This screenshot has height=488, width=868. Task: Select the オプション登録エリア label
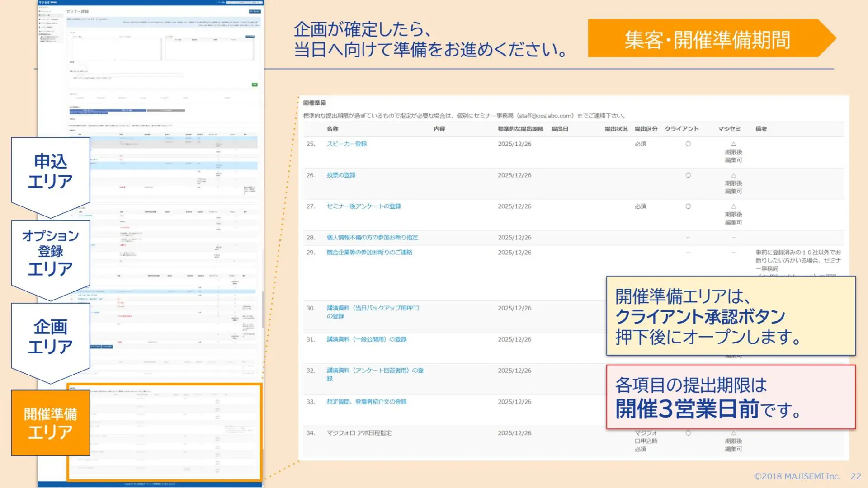[x=50, y=253]
